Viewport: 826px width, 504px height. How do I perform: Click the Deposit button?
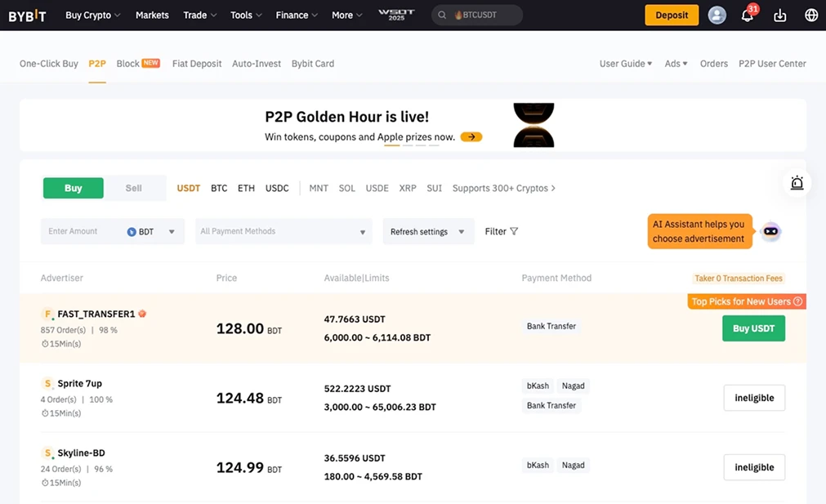[672, 16]
